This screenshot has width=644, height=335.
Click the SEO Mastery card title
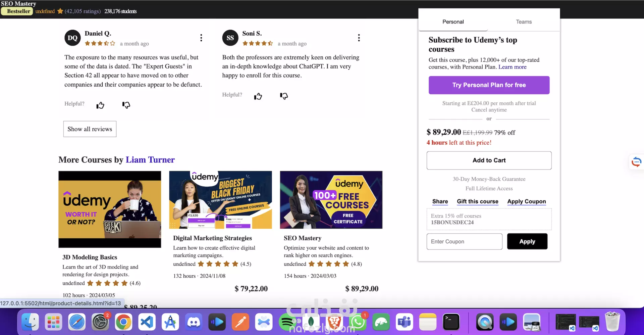pos(303,238)
